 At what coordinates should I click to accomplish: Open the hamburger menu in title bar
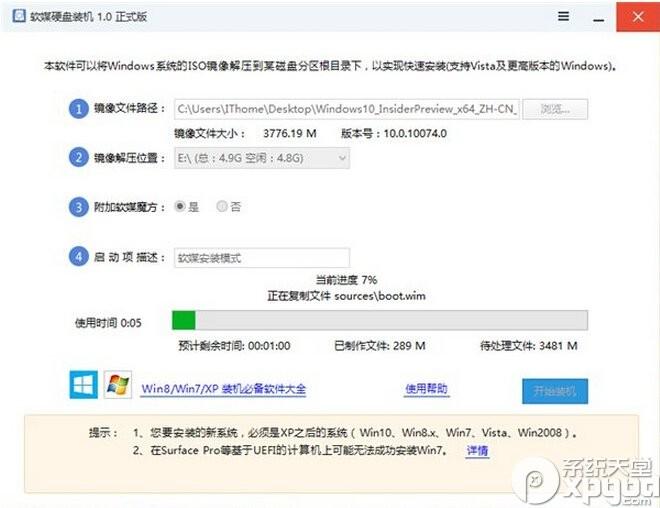click(x=564, y=16)
